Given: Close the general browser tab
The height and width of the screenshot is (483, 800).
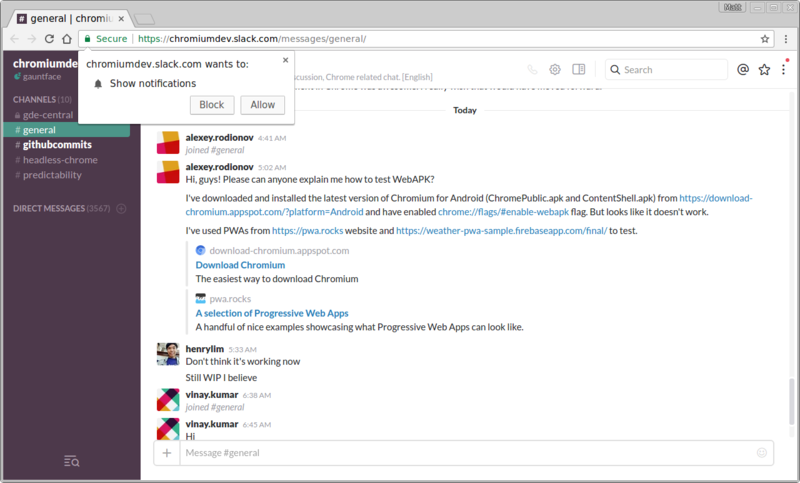Looking at the screenshot, I should click(x=121, y=19).
